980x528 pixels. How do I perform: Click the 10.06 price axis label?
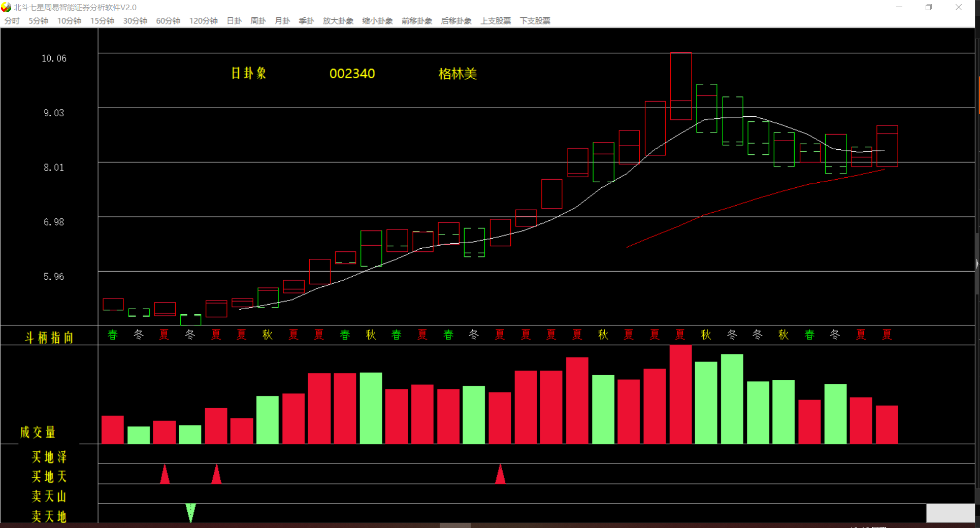[54, 58]
